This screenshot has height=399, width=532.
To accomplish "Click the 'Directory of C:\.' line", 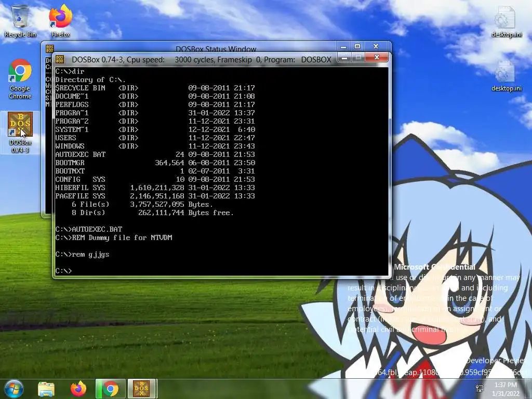I will pos(90,79).
